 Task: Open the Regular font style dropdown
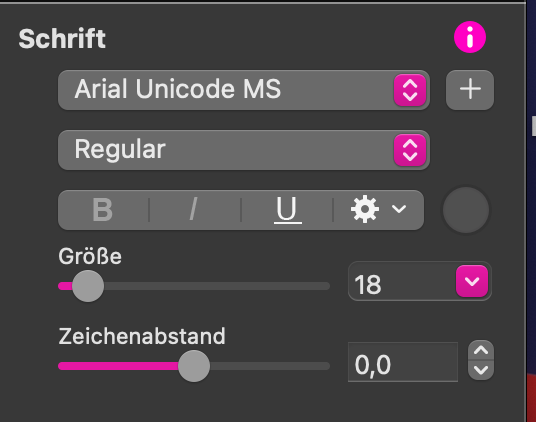244,150
